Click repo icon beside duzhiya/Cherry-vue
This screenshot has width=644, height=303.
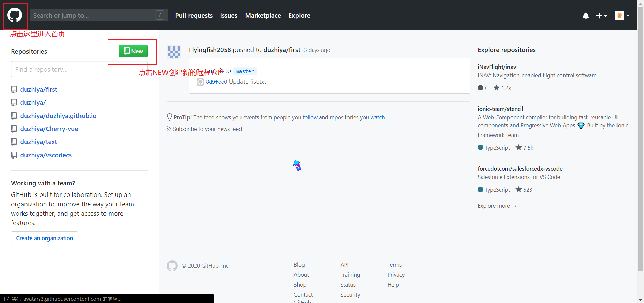(x=14, y=129)
